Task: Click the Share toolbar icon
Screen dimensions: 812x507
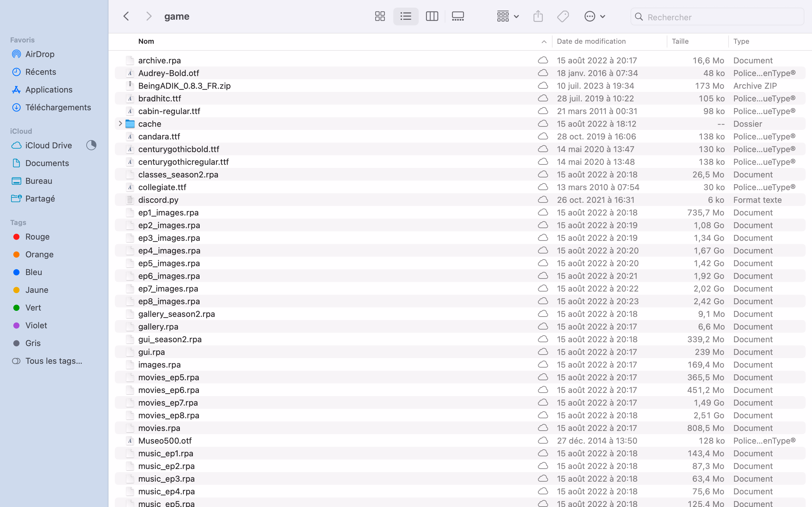Action: click(538, 16)
